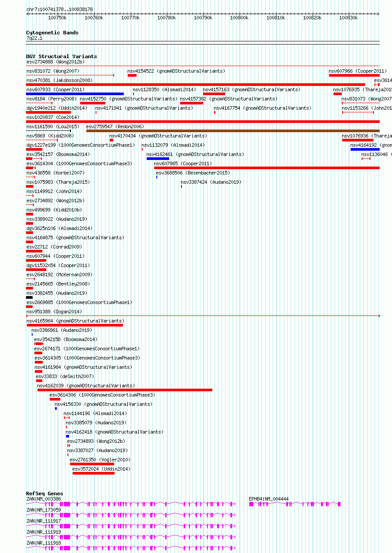Select esv2648192 (McKernan2009) label
The height and width of the screenshot is (553, 392).
pos(59,275)
